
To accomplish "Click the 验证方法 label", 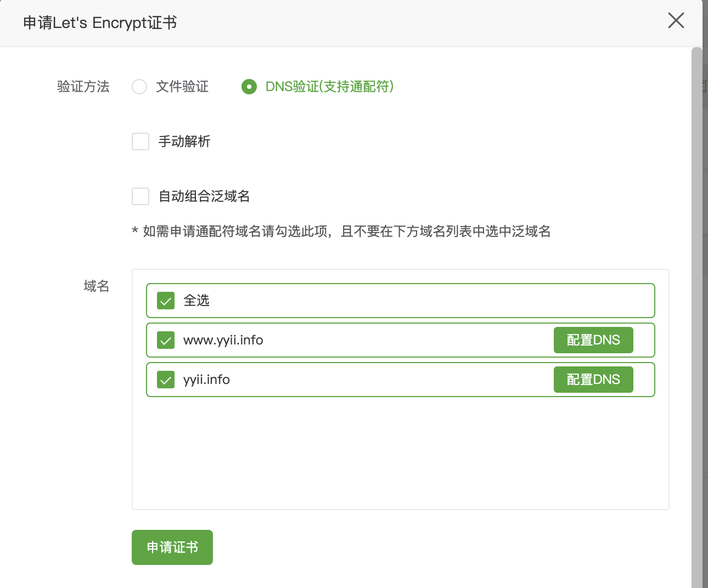I will [83, 87].
